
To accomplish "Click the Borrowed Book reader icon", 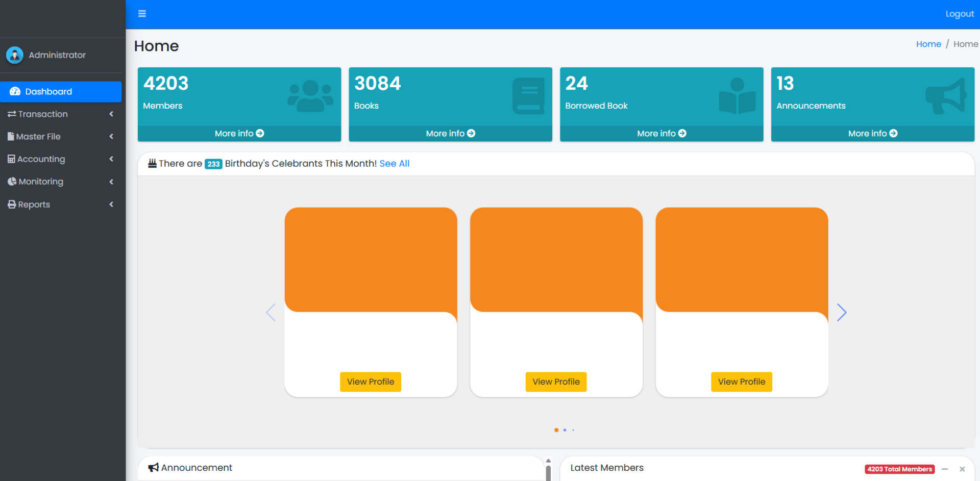I will pos(737,95).
